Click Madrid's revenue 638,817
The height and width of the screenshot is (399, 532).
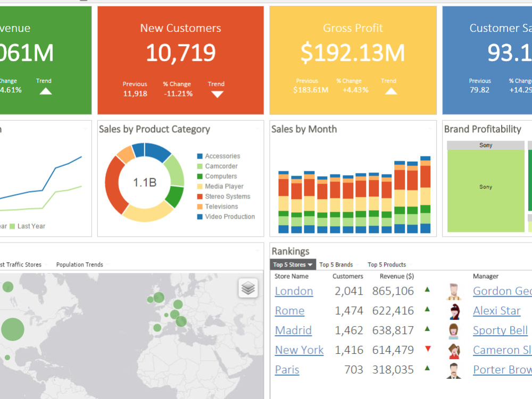[x=393, y=330]
